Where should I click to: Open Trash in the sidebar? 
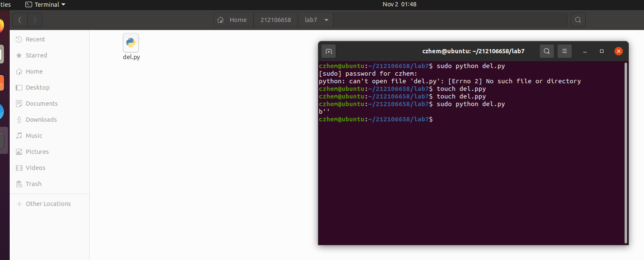click(x=49, y=184)
